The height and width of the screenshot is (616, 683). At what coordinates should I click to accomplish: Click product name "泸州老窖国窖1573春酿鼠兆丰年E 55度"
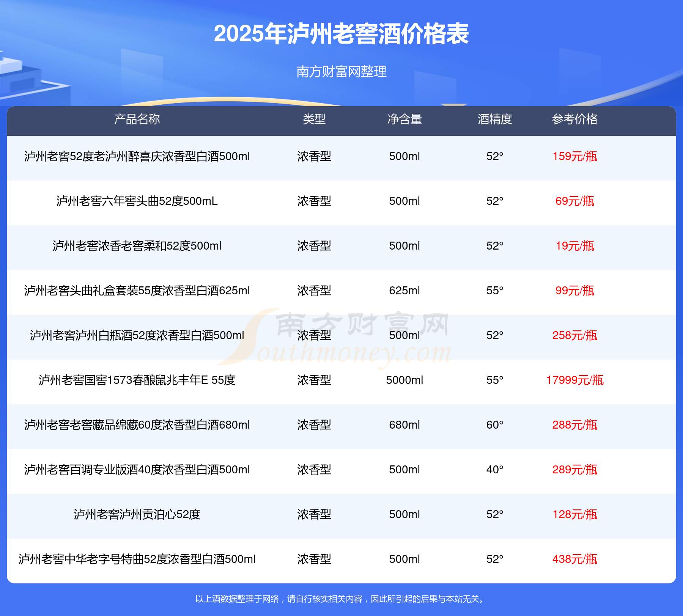coord(137,380)
